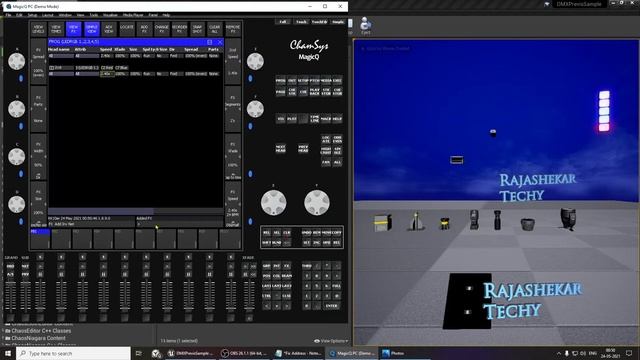Click the CLEAR ALL soft button
Image resolution: width=640 pixels, height=360 pixels.
pyautogui.click(x=215, y=29)
